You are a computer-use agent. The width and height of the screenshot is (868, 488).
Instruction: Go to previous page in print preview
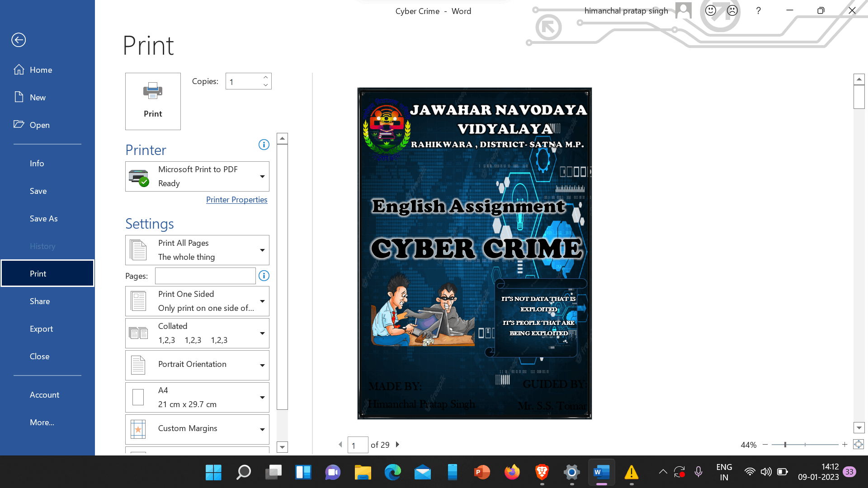pyautogui.click(x=340, y=445)
